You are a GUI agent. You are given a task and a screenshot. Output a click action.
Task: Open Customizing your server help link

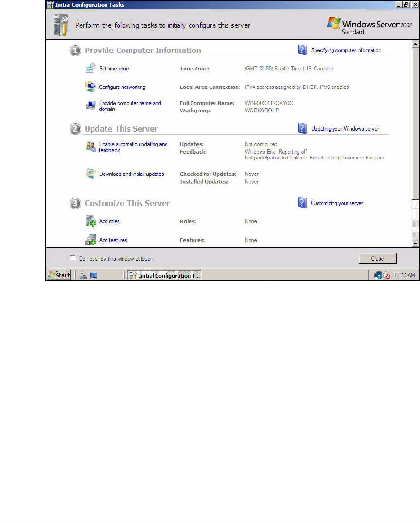tap(337, 203)
